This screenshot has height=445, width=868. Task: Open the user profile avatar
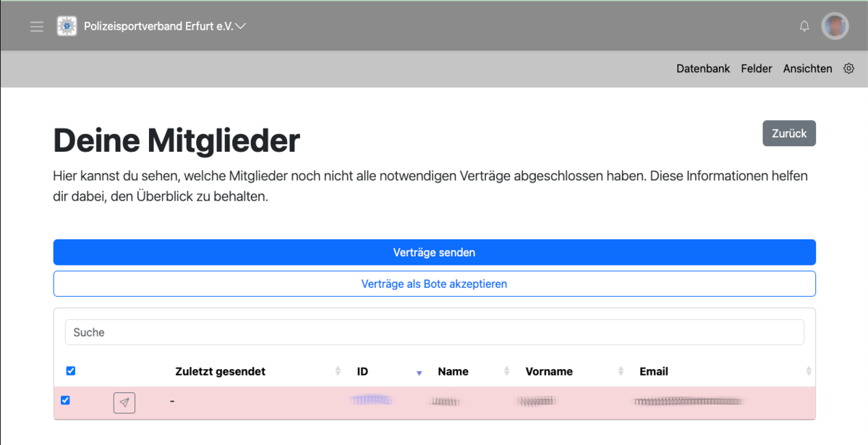835,26
